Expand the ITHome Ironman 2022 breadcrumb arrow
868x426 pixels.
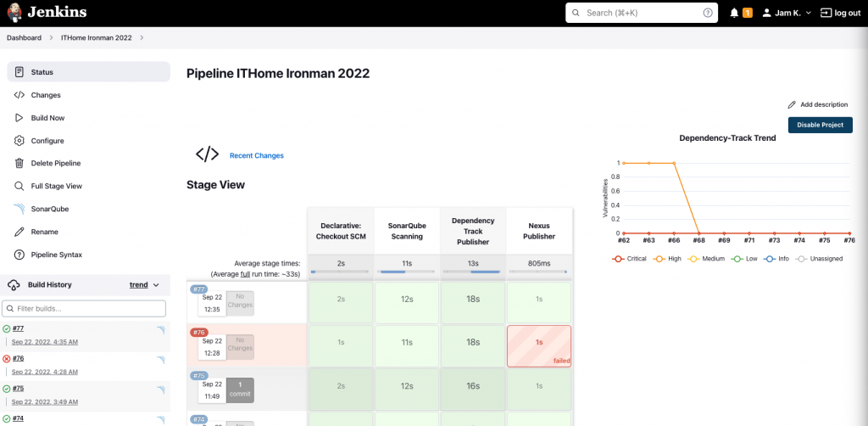(x=142, y=38)
